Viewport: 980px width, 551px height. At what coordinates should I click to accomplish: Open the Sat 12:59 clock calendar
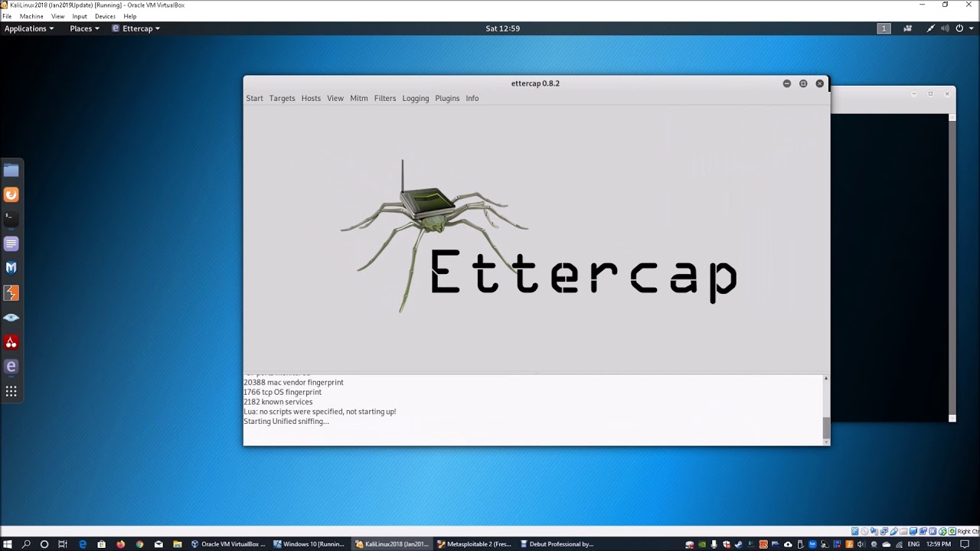click(503, 28)
